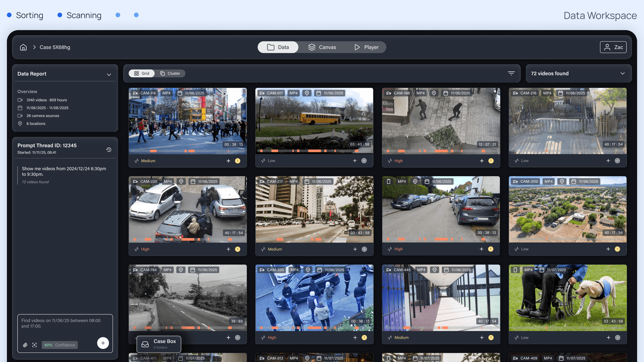Open the Case Box folder button

click(x=159, y=344)
